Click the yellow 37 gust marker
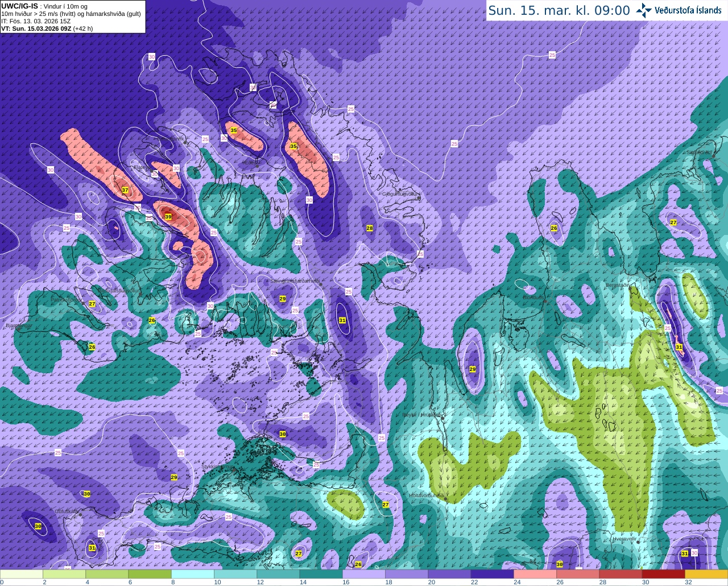728x586 pixels. coord(125,189)
